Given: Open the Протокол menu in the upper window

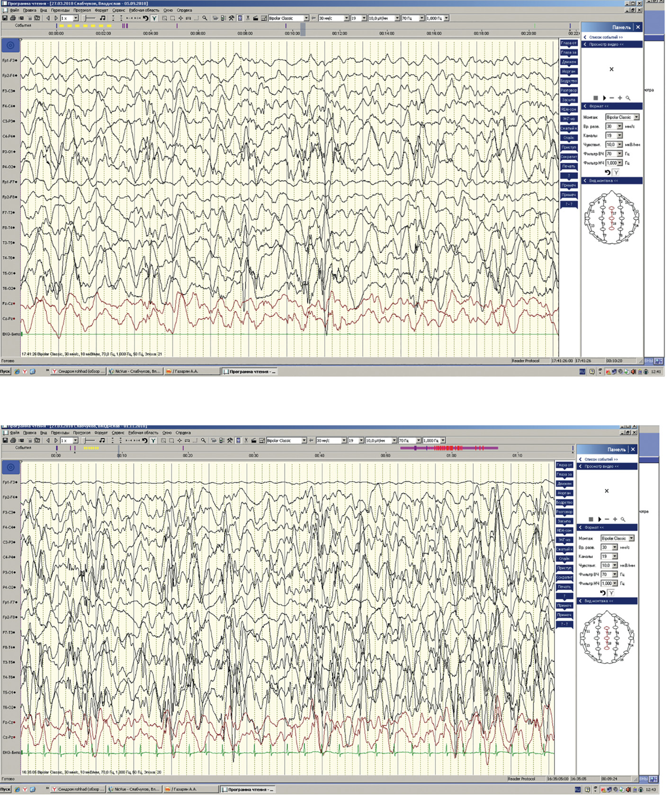Looking at the screenshot, I should click(x=82, y=10).
